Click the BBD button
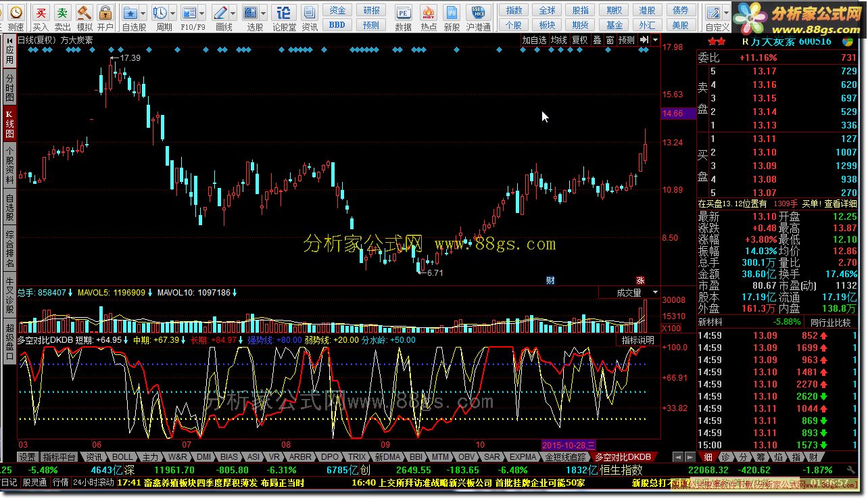 (337, 24)
